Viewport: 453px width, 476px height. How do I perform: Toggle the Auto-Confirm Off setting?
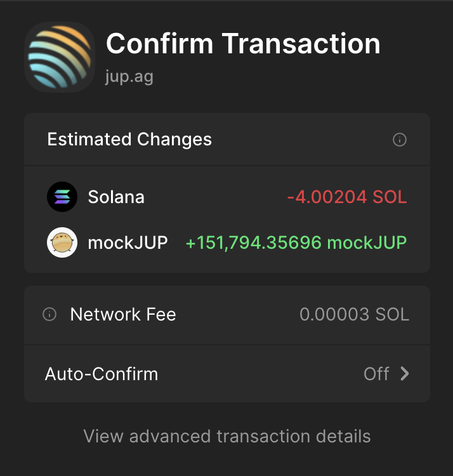tap(376, 374)
